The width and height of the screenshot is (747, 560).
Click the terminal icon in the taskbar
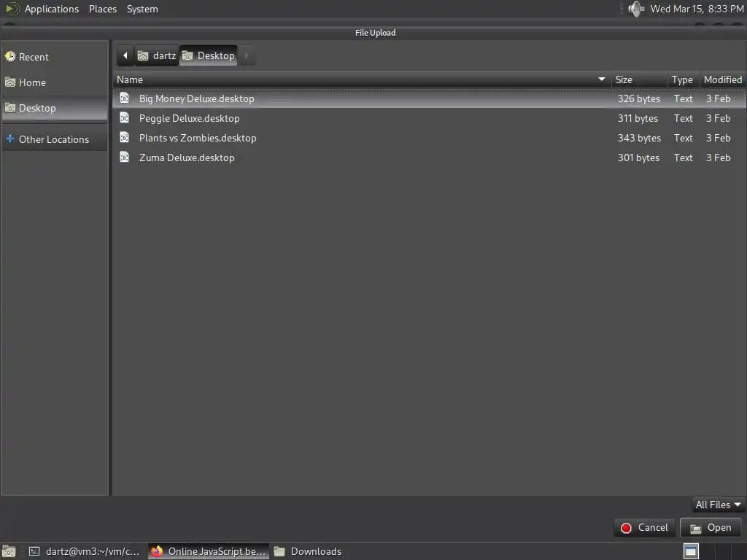[x=34, y=551]
